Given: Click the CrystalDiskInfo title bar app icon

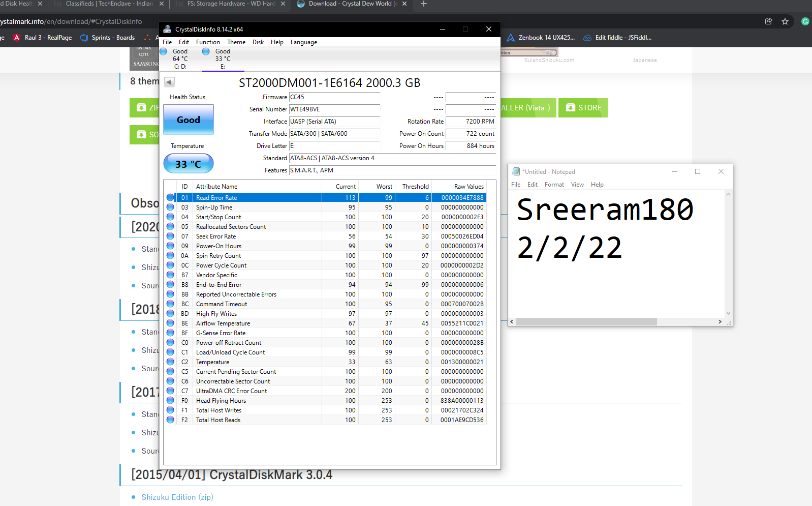Looking at the screenshot, I should click(167, 29).
